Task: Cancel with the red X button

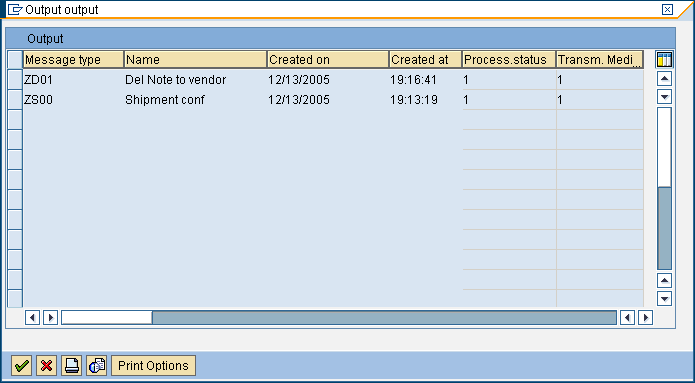Action: tap(47, 366)
